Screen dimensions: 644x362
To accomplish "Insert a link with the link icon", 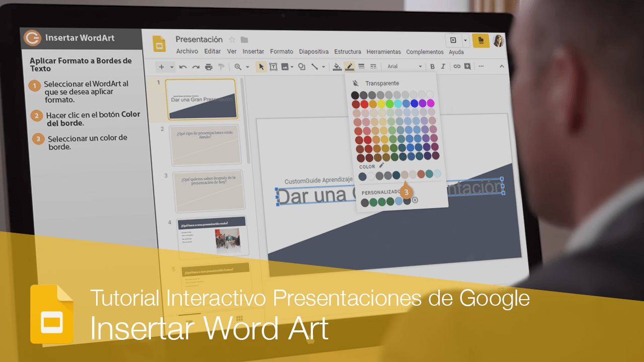I will pos(457,66).
